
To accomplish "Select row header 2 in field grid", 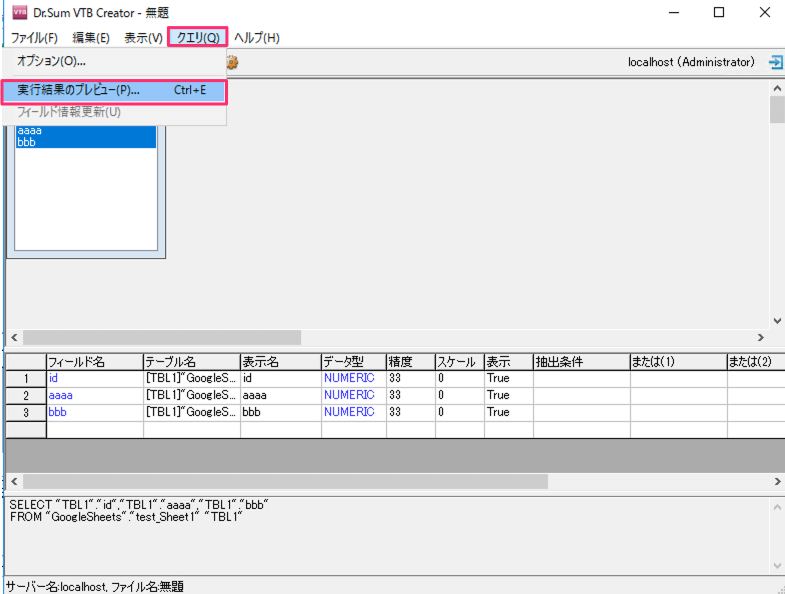I will point(26,396).
